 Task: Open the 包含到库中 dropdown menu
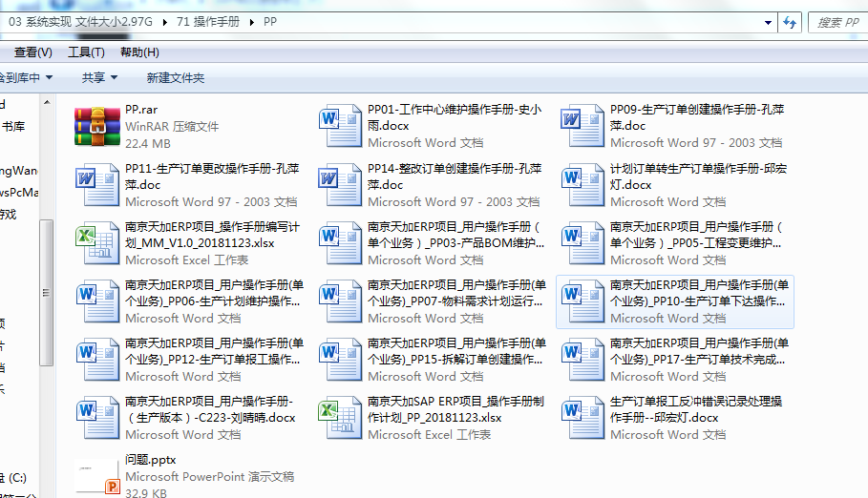(x=25, y=77)
